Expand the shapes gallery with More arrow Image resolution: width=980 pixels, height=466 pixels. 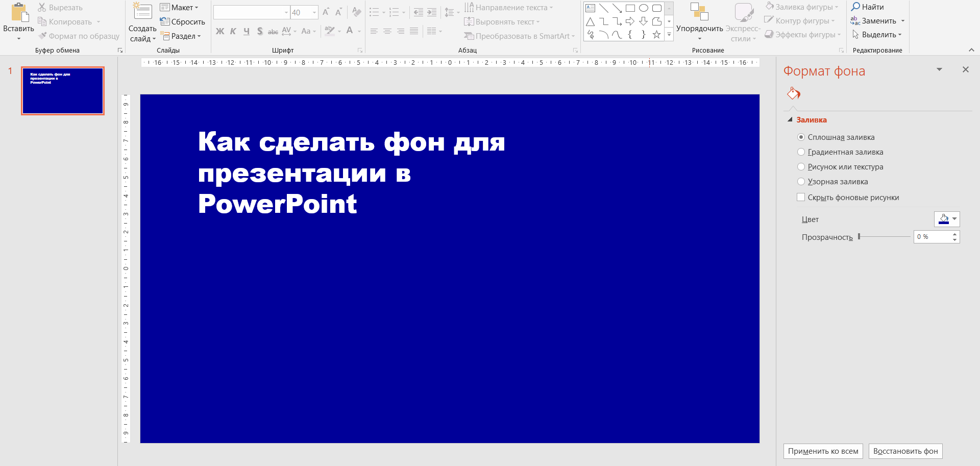pos(669,35)
